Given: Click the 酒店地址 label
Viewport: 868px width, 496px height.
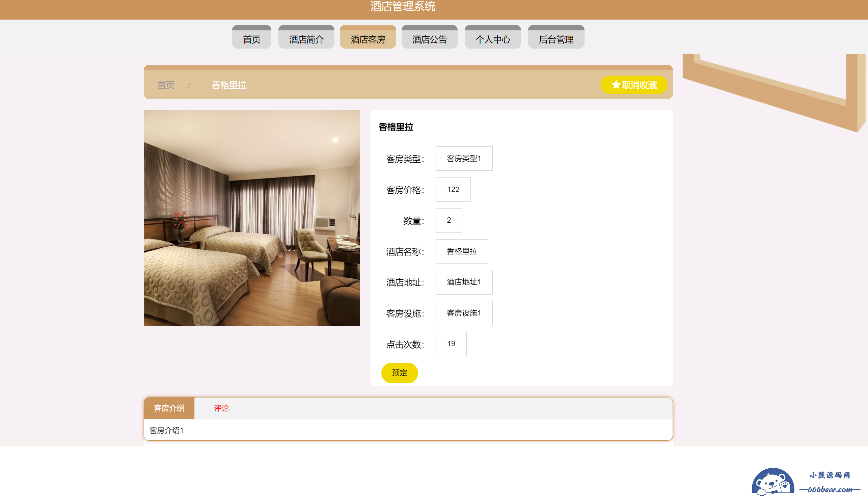Looking at the screenshot, I should (405, 282).
